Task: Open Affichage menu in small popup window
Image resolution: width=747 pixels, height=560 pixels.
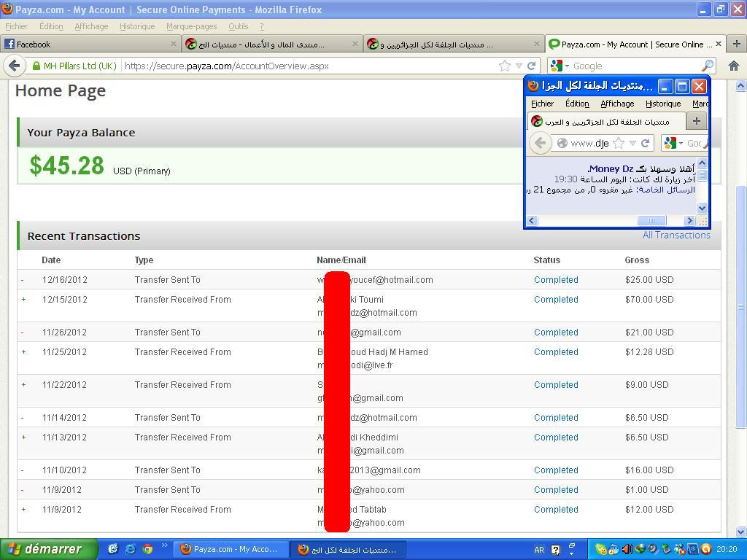Action: pos(617,104)
